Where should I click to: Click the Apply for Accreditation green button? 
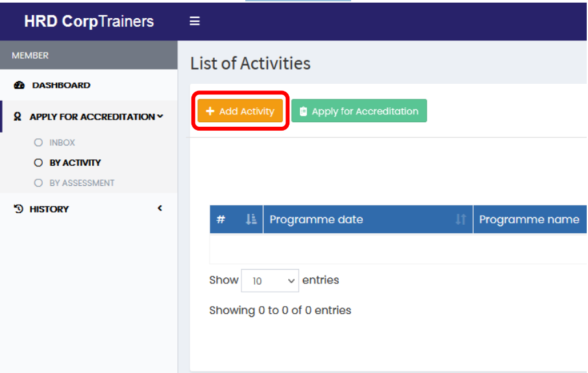359,111
